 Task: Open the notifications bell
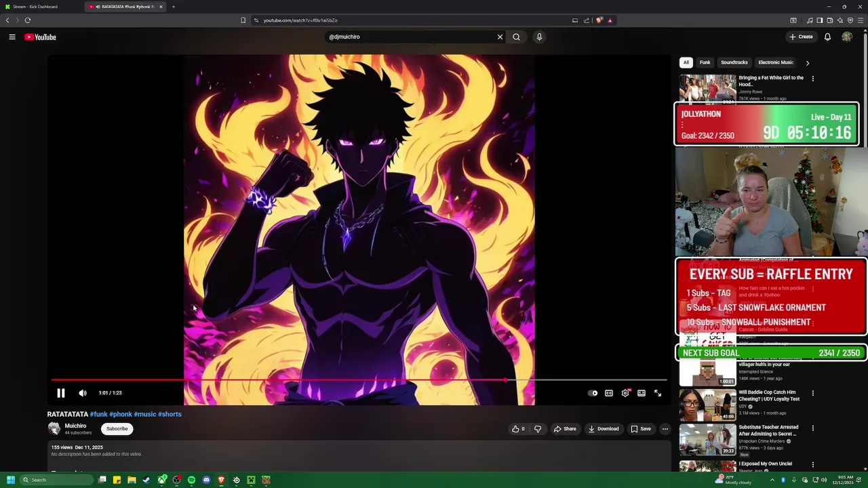827,37
